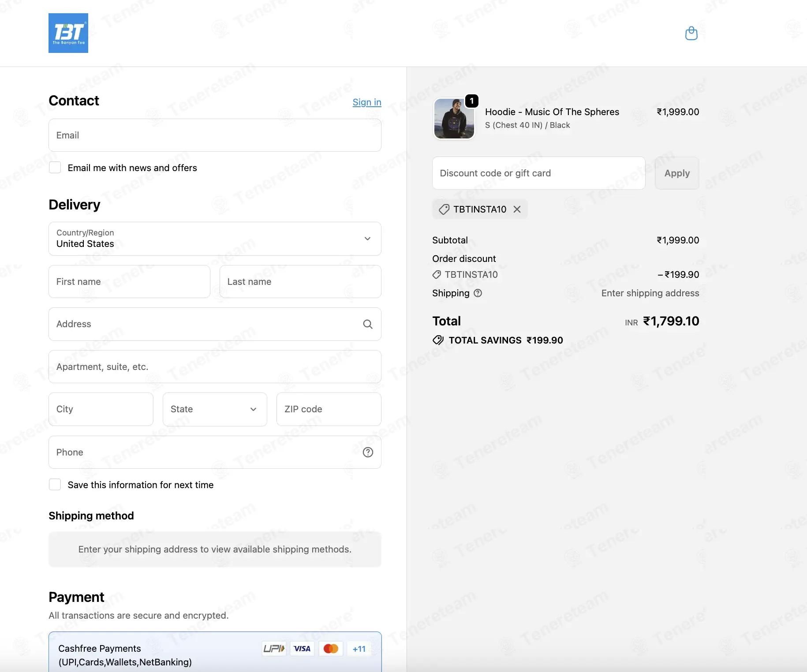The width and height of the screenshot is (807, 672).
Task: Click the order discount TBTINSTA10 tag icon
Action: coord(437,275)
